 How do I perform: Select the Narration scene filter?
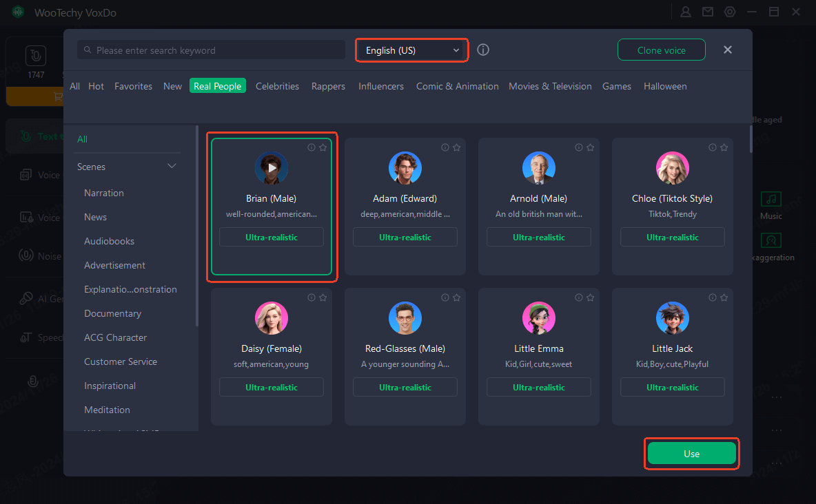click(x=104, y=193)
